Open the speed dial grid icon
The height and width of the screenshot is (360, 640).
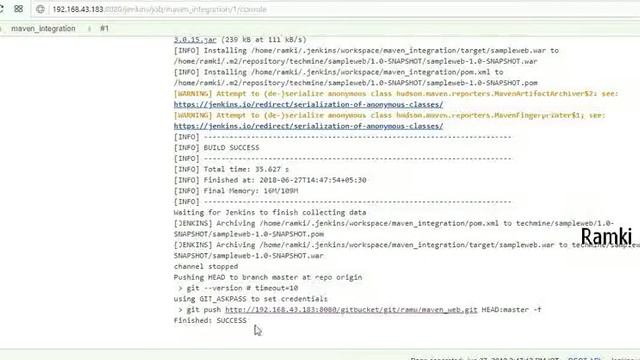[18, 9]
